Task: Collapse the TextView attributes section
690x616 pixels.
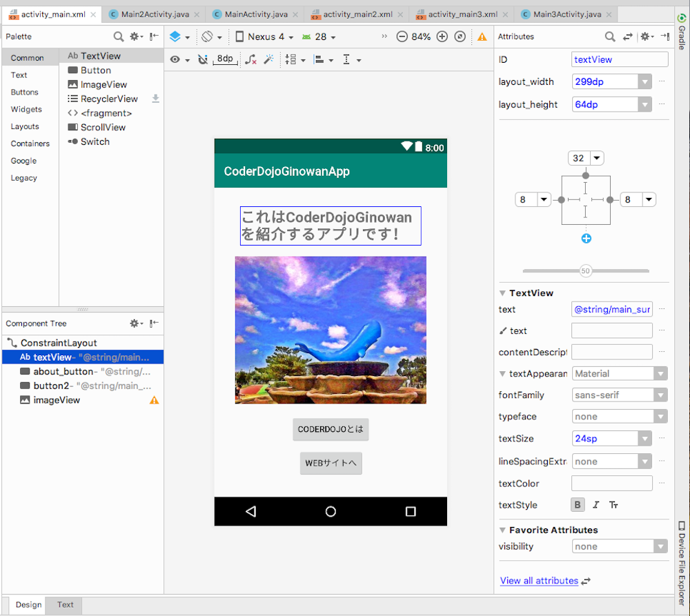Action: 502,293
